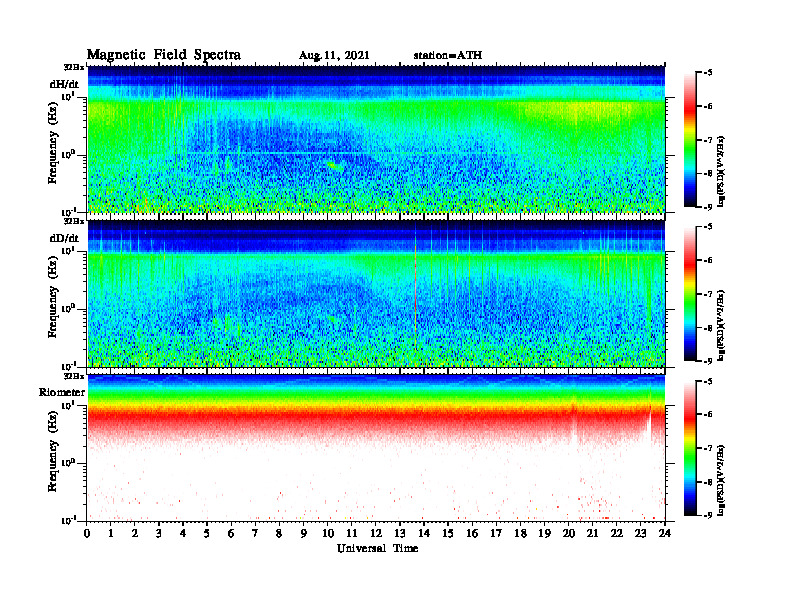
Task: Click the hour 16 tick label
Action: (x=472, y=533)
